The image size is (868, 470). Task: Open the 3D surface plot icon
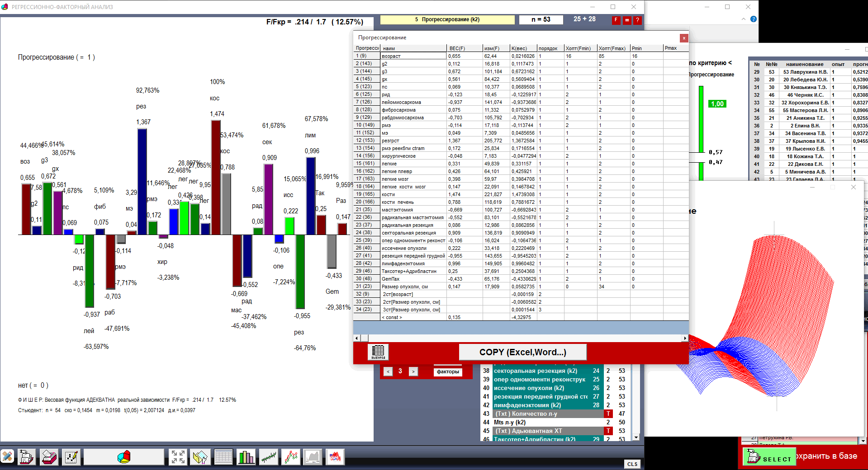335,457
